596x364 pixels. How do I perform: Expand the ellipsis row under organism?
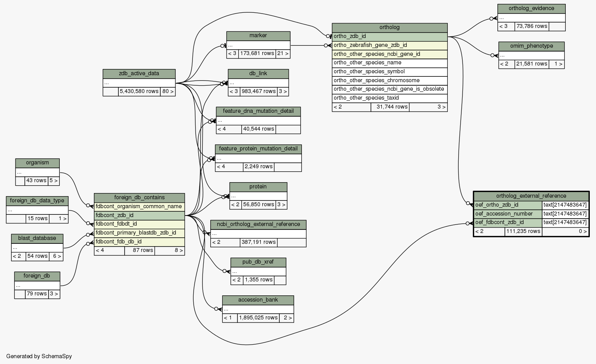37,172
